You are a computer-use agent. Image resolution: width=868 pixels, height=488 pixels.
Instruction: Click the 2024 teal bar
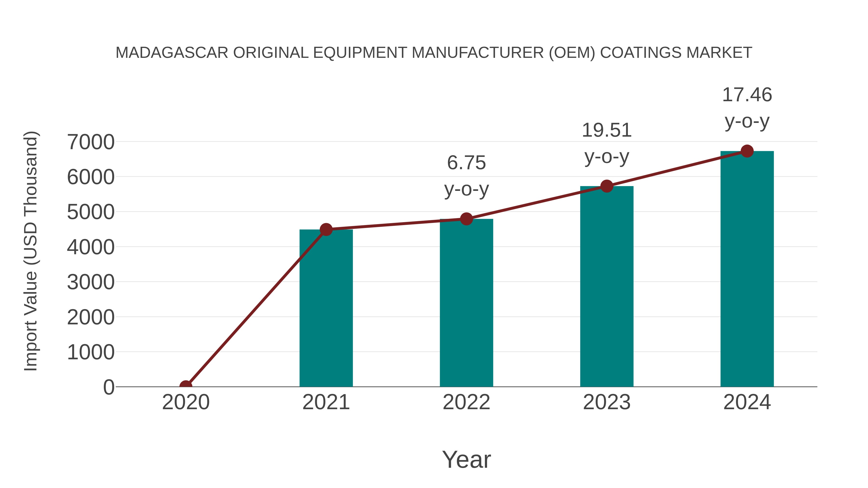click(x=747, y=269)
